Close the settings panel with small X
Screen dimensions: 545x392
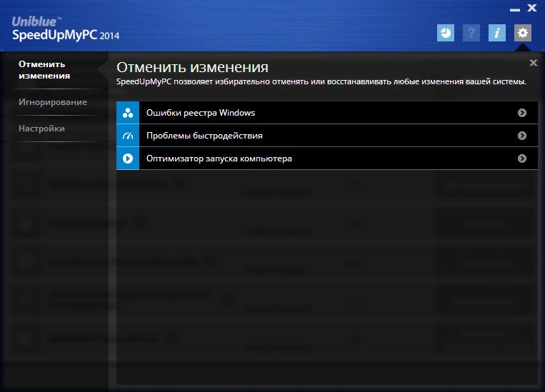click(533, 63)
